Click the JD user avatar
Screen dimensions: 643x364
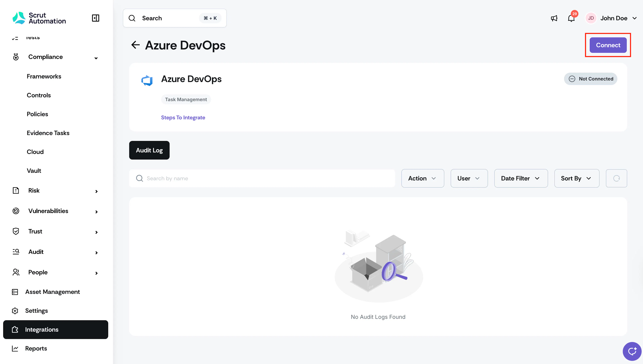[x=591, y=18]
